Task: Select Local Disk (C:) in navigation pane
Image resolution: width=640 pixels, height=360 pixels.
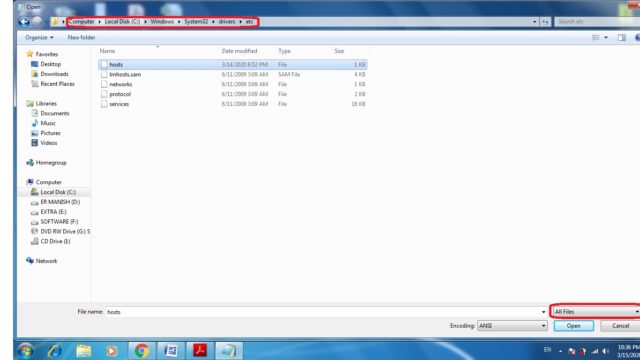Action: point(58,192)
